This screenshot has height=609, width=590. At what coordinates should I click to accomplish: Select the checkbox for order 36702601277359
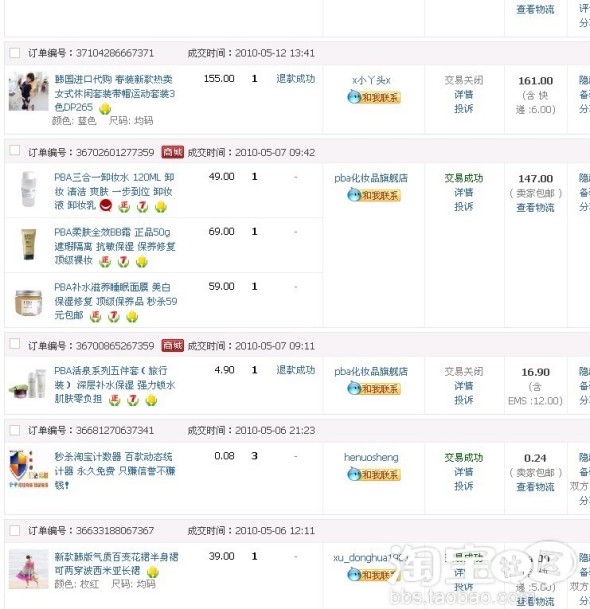tap(14, 150)
